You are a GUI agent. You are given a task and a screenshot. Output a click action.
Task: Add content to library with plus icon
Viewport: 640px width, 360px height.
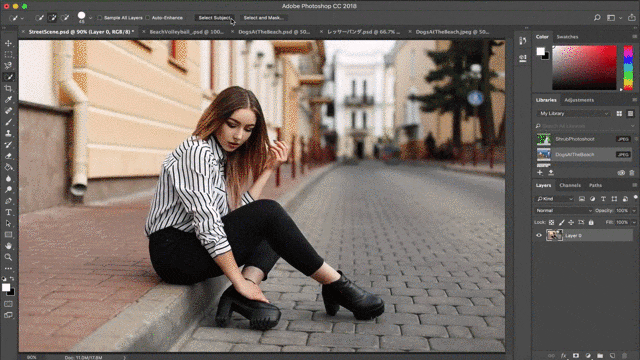[x=540, y=173]
